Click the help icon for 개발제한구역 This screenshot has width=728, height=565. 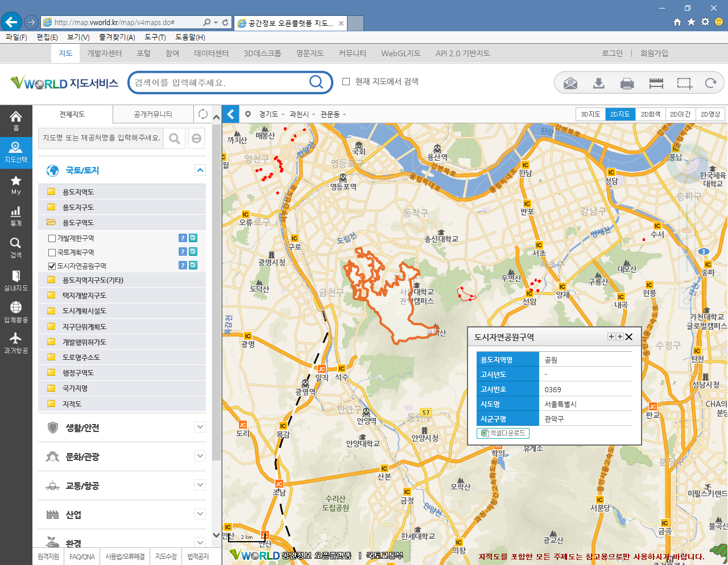[183, 238]
